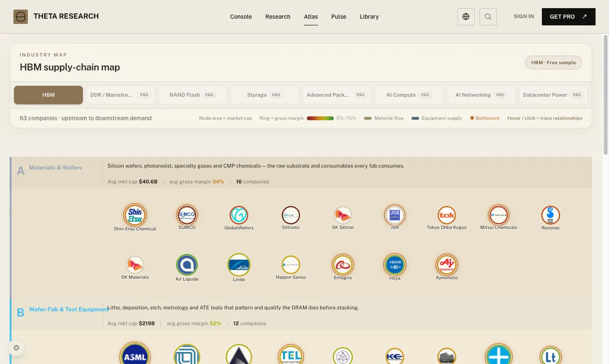Click the Theta Research logo icon
The image size is (609, 364).
coord(21,17)
